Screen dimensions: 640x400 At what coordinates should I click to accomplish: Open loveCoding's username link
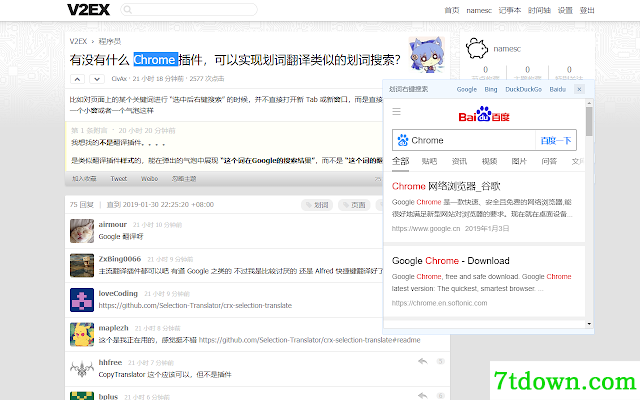pos(118,293)
